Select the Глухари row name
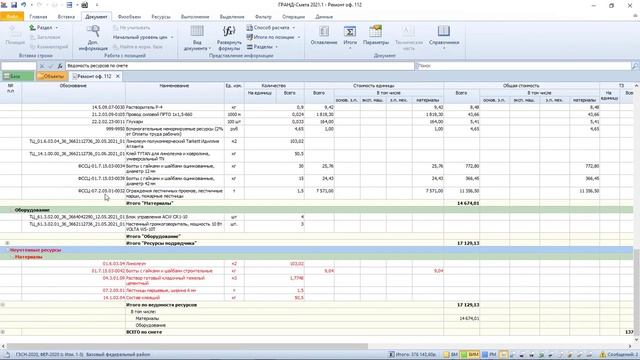 (134, 122)
